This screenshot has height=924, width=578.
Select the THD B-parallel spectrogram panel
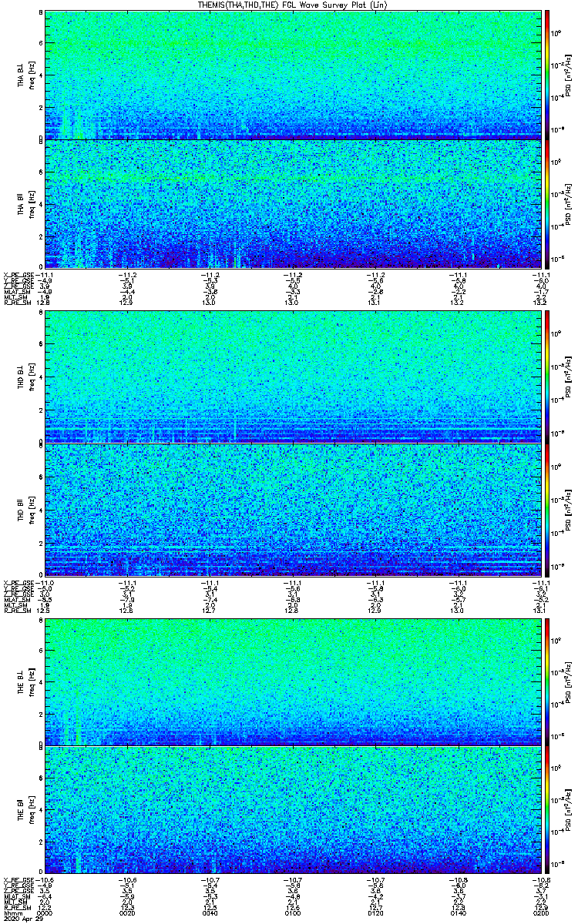point(294,511)
